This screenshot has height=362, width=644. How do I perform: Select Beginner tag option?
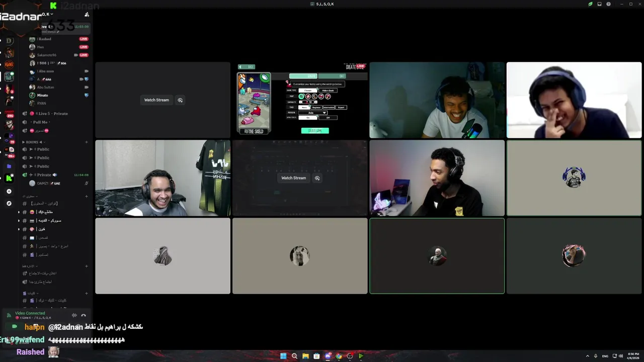(x=316, y=108)
